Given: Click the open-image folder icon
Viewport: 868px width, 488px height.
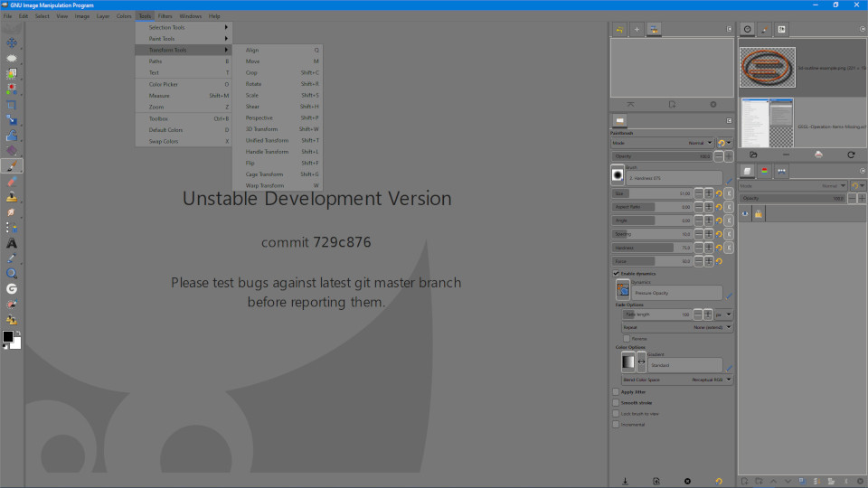Looking at the screenshot, I should pos(753,155).
